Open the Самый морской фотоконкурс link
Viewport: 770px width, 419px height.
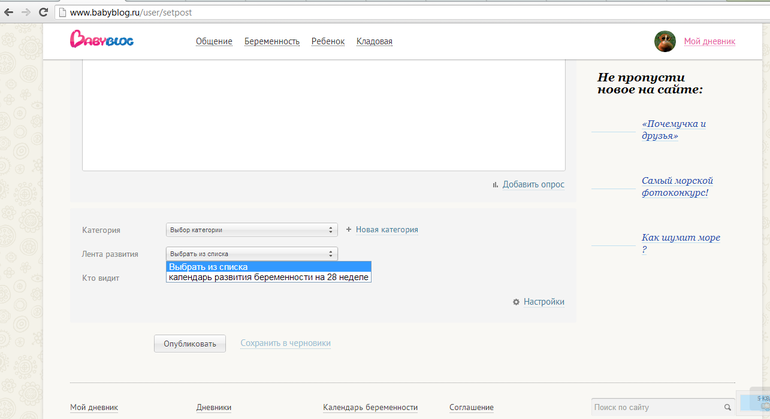tap(676, 186)
